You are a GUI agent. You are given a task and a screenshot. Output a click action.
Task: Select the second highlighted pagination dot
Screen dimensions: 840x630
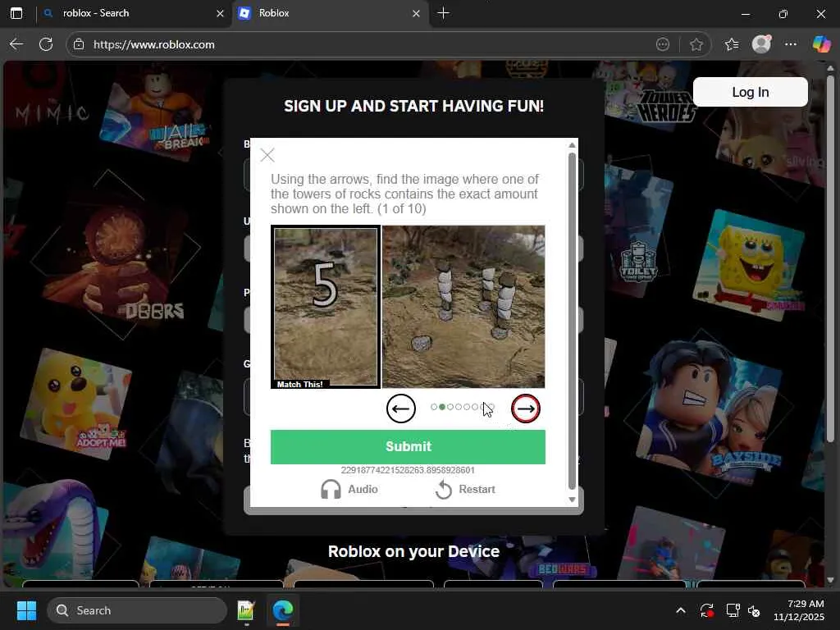pyautogui.click(x=442, y=407)
